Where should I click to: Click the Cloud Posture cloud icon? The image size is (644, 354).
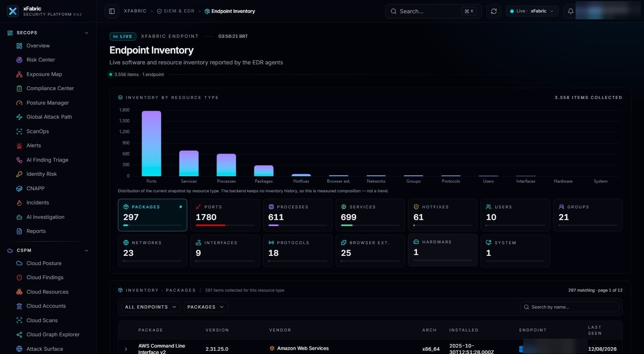point(19,263)
